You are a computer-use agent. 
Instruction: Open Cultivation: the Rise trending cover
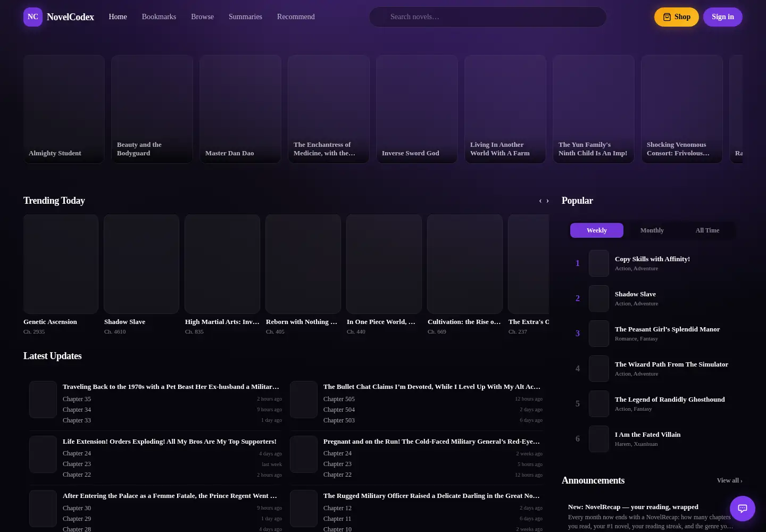pyautogui.click(x=465, y=264)
